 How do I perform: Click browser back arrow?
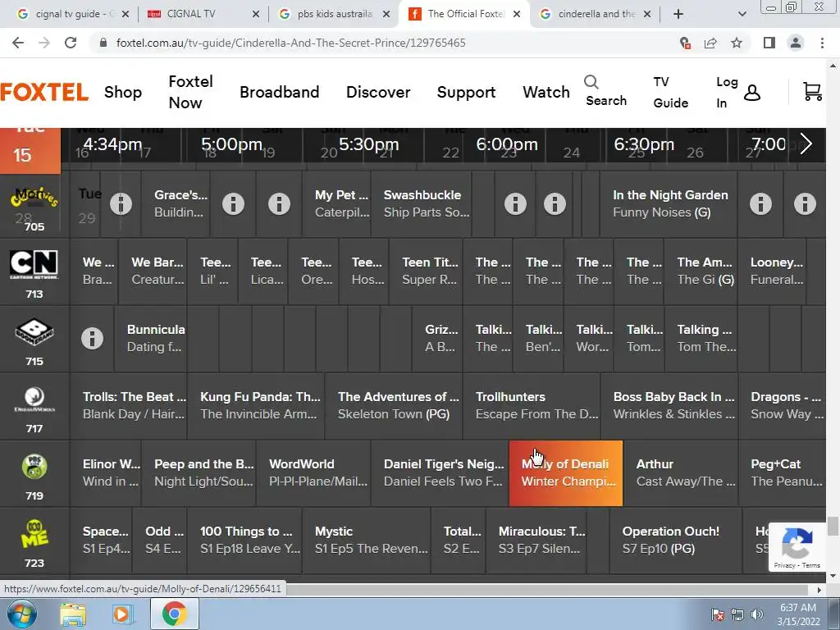pyautogui.click(x=18, y=43)
